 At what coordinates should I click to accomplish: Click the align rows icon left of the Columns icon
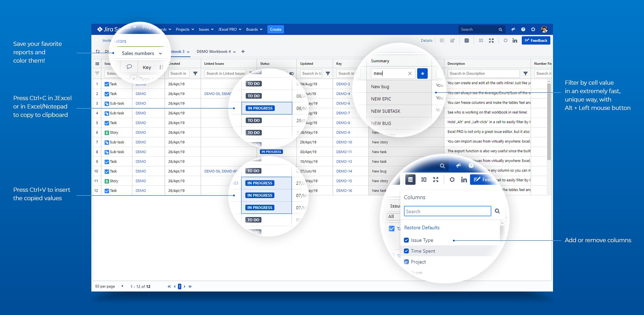(452, 41)
